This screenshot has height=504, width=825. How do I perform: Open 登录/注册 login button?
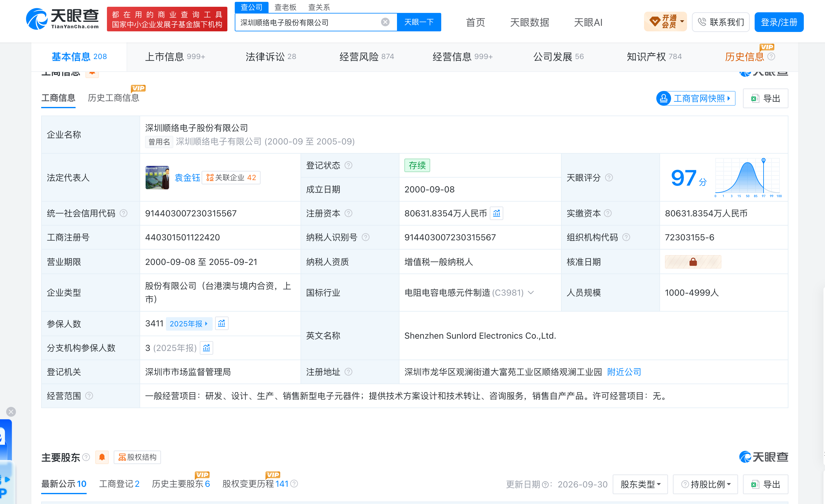(779, 22)
